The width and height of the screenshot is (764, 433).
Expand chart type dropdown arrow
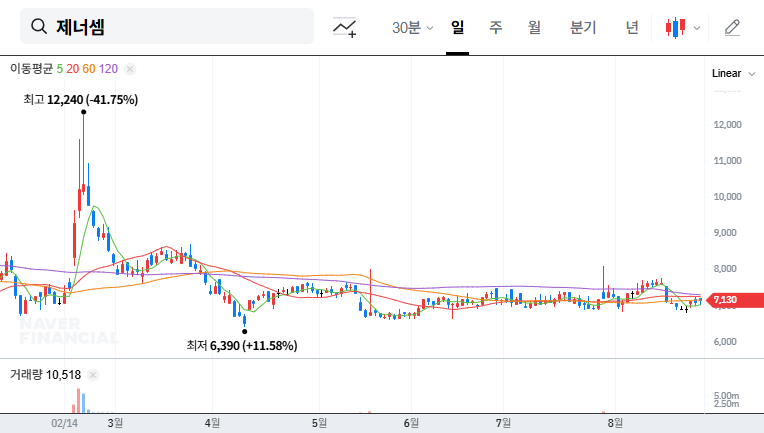point(697,28)
